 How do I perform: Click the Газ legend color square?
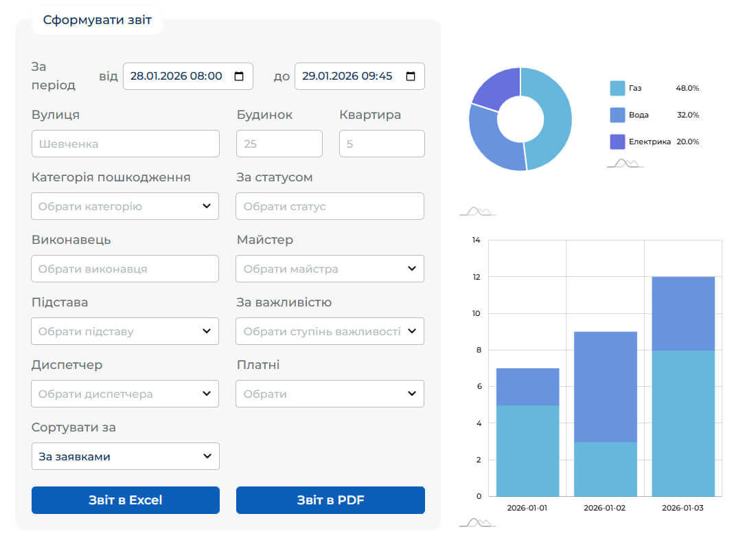pos(617,88)
